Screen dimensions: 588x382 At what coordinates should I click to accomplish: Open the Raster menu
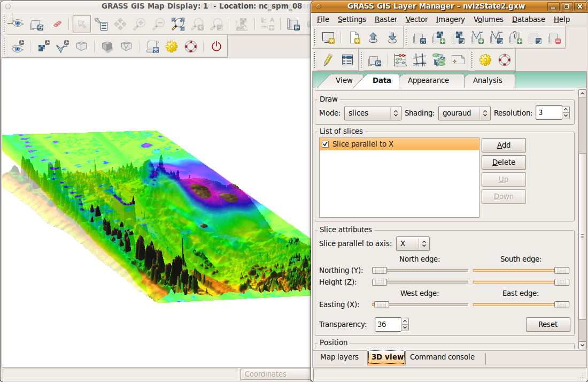pyautogui.click(x=385, y=19)
